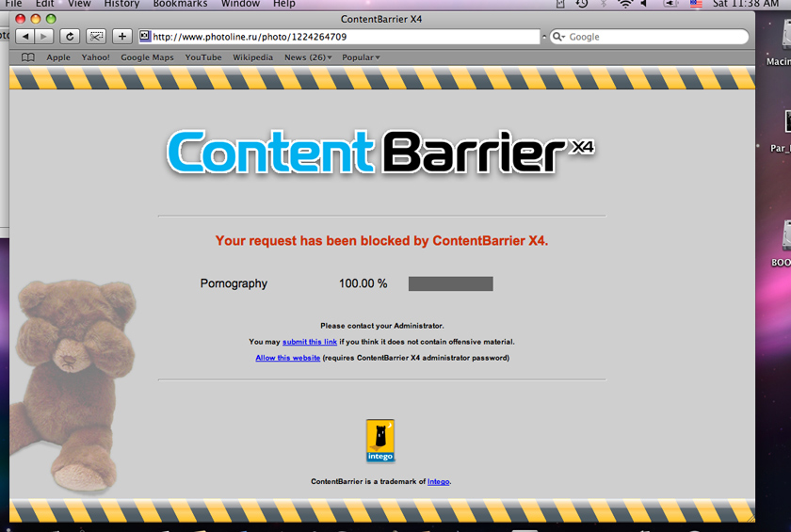Screen dimensions: 791x532
Task: Add a bookmark with the plus button
Action: pyautogui.click(x=122, y=37)
